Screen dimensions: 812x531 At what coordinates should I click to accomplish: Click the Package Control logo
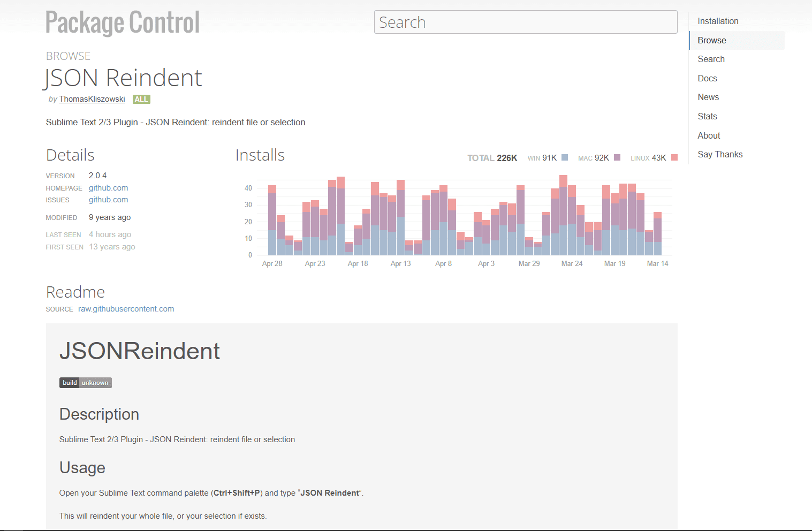[x=122, y=22]
